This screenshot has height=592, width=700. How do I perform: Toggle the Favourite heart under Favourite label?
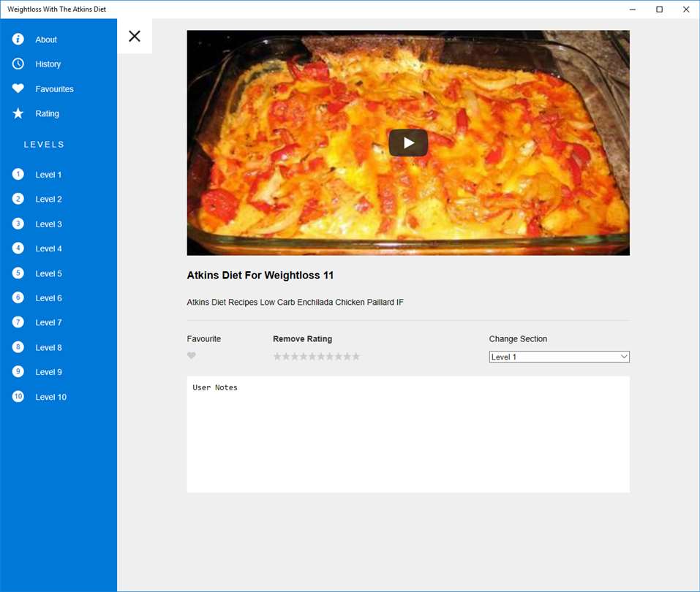pos(191,355)
